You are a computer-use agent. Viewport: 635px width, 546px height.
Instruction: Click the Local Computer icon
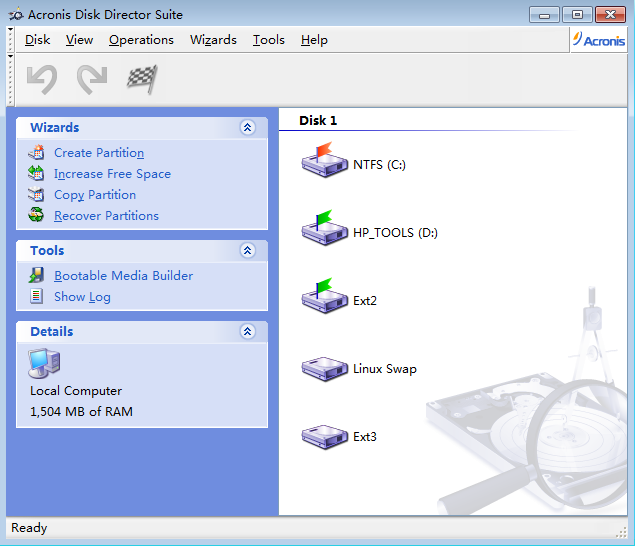[x=44, y=363]
